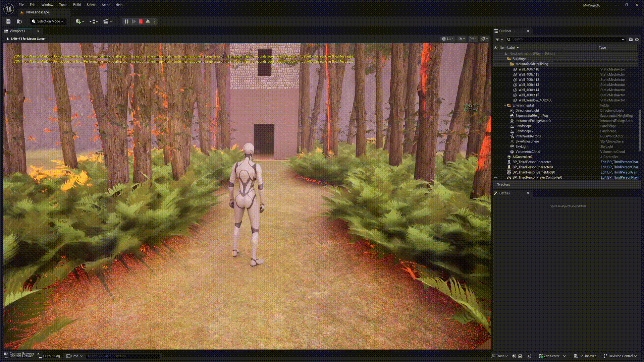
Task: Toggle visibility of BP_ThirdPersonPlayerController0 row
Action: (495, 178)
